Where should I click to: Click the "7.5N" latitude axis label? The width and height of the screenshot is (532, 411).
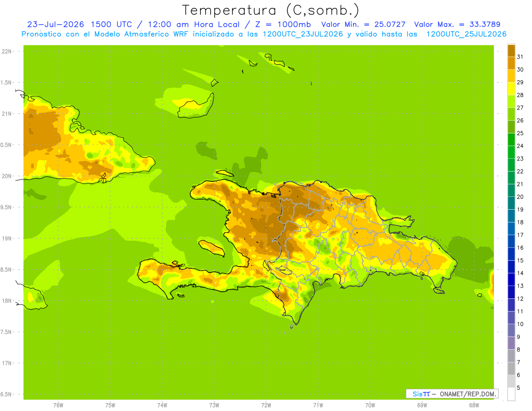tap(7, 332)
